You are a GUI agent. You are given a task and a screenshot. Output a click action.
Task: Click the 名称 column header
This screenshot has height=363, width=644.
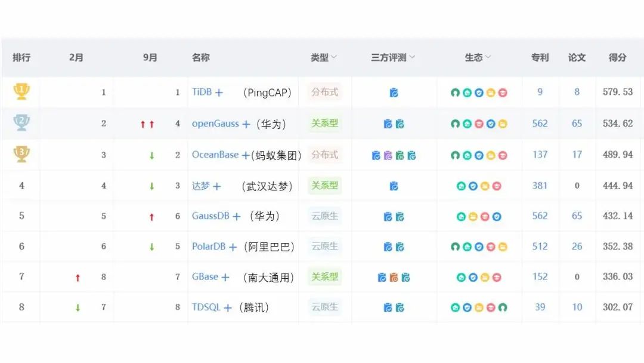click(201, 57)
